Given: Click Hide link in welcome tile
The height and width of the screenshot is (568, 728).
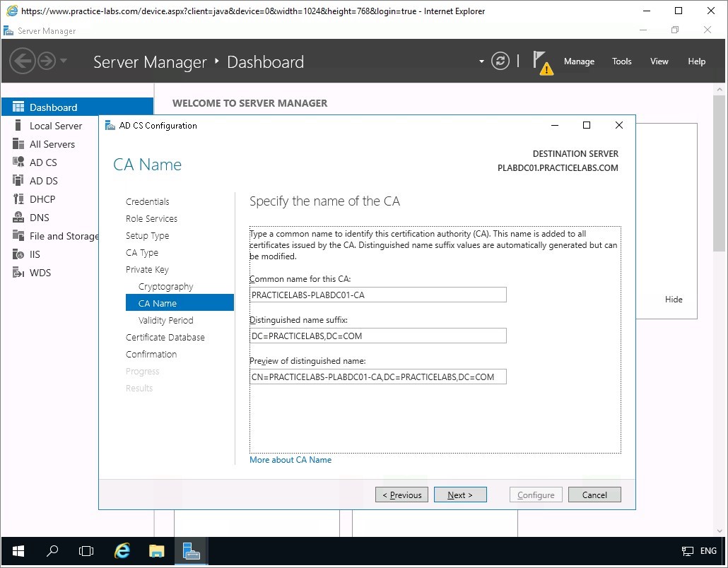Looking at the screenshot, I should coord(673,300).
